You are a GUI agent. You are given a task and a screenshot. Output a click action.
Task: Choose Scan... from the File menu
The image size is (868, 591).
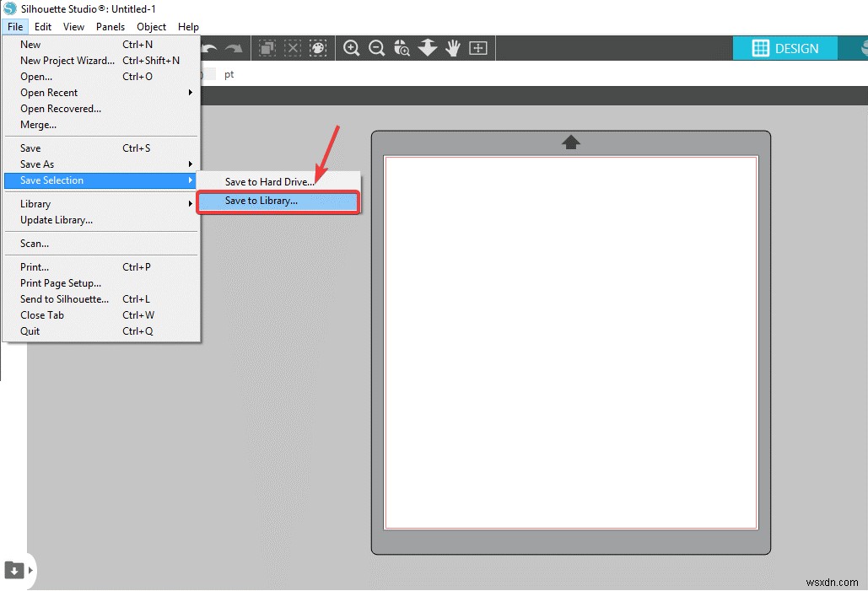[x=102, y=244]
